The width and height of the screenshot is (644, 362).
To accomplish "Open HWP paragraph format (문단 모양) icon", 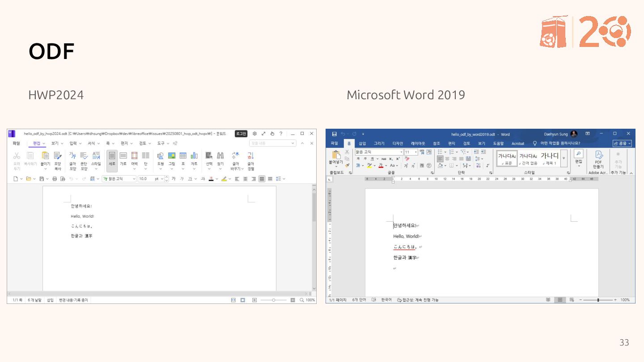I will coord(84,156).
